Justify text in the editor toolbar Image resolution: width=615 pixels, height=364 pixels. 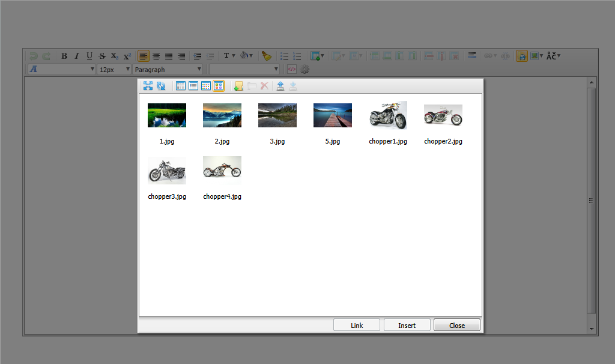coord(169,56)
